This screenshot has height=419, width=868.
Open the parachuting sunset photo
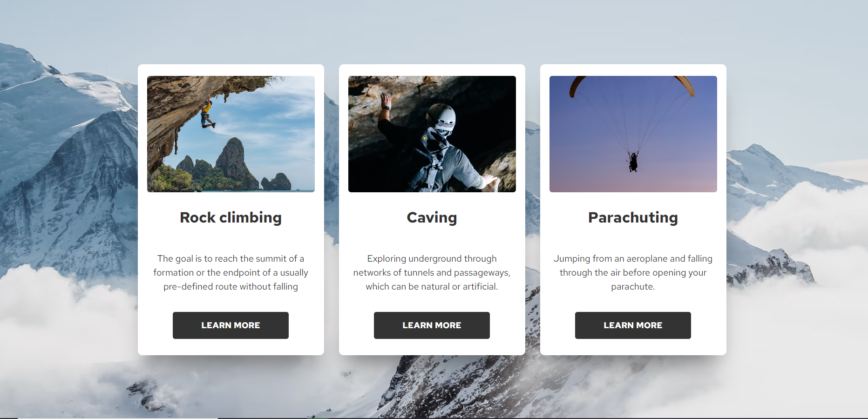(x=633, y=134)
